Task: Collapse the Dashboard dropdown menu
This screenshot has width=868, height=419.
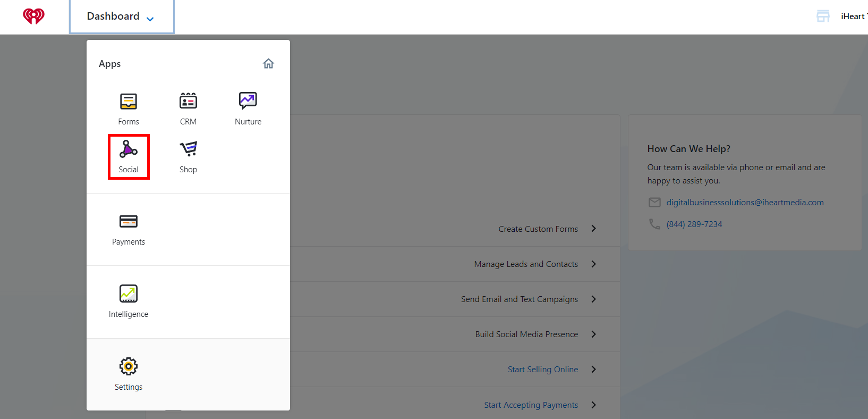Action: (x=122, y=16)
